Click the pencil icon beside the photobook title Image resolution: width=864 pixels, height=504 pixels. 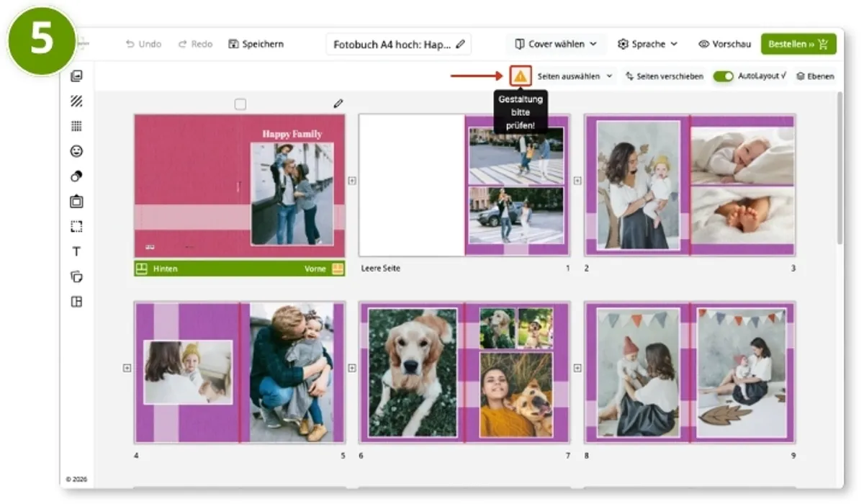click(461, 44)
